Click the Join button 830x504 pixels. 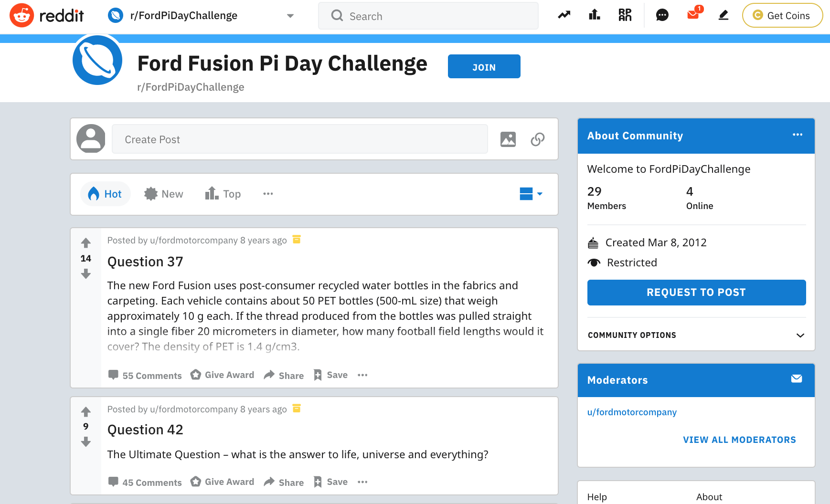tap(484, 66)
